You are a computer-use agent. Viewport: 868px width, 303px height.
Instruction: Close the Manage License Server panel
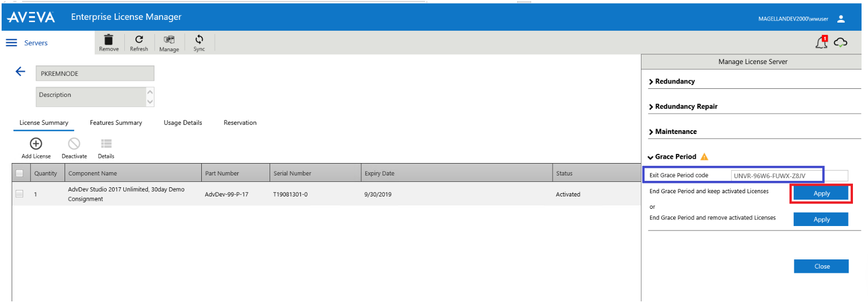[822, 266]
